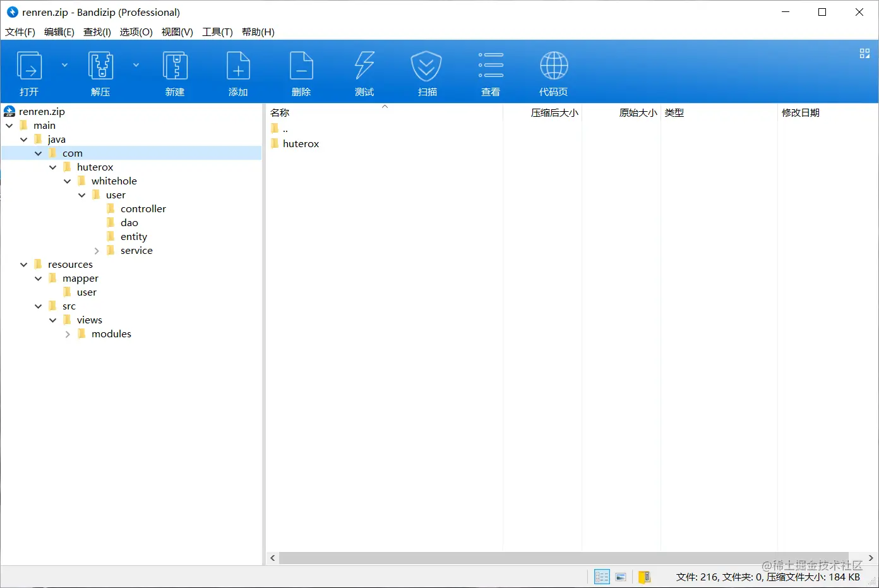Click the yellow archive folder status icon
879x588 pixels.
click(644, 577)
